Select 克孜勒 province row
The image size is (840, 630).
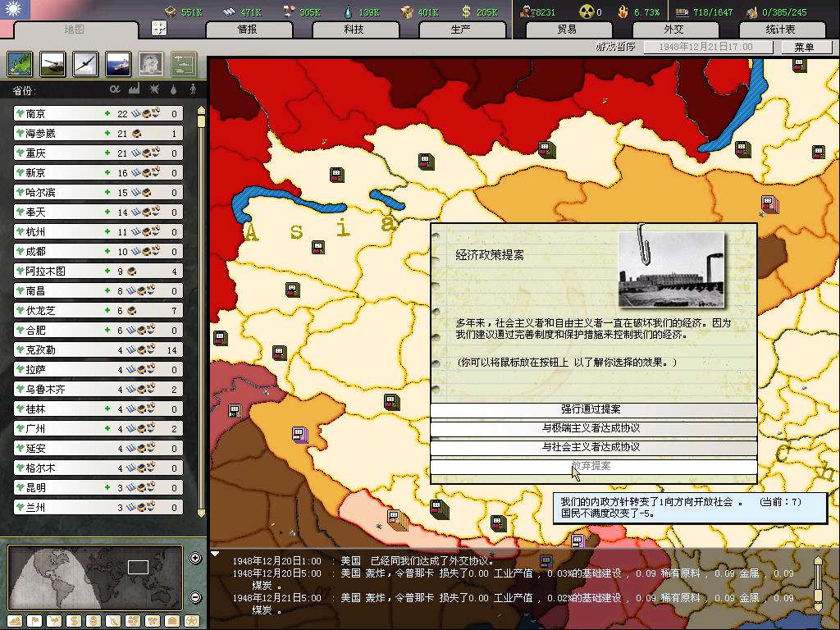coord(98,349)
